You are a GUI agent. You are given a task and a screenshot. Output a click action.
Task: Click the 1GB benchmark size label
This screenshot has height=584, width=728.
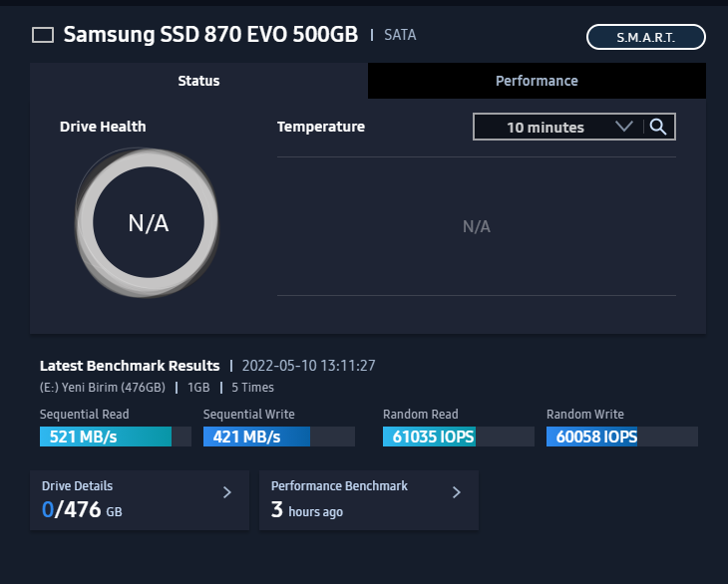pos(198,388)
